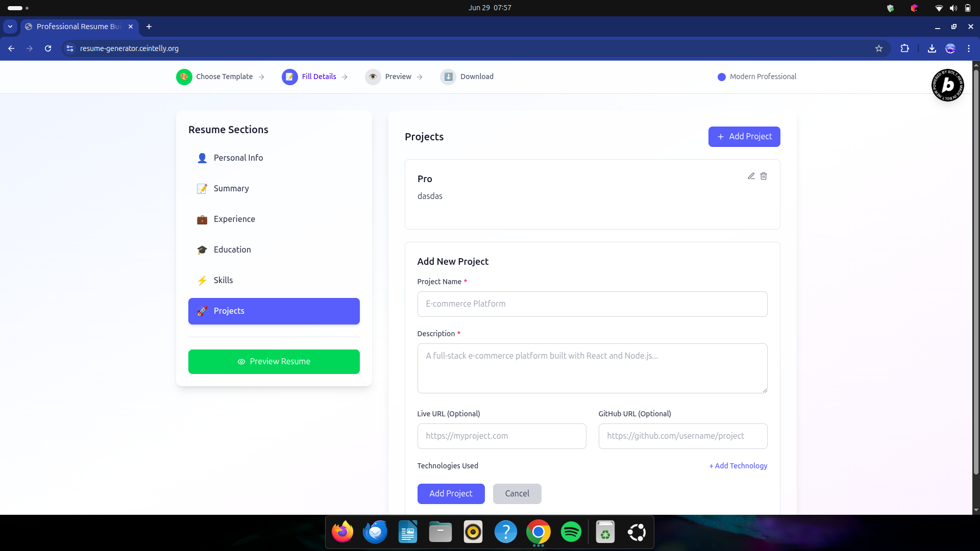The height and width of the screenshot is (551, 980).
Task: Open the Chrome downloads icon
Action: click(x=932, y=48)
